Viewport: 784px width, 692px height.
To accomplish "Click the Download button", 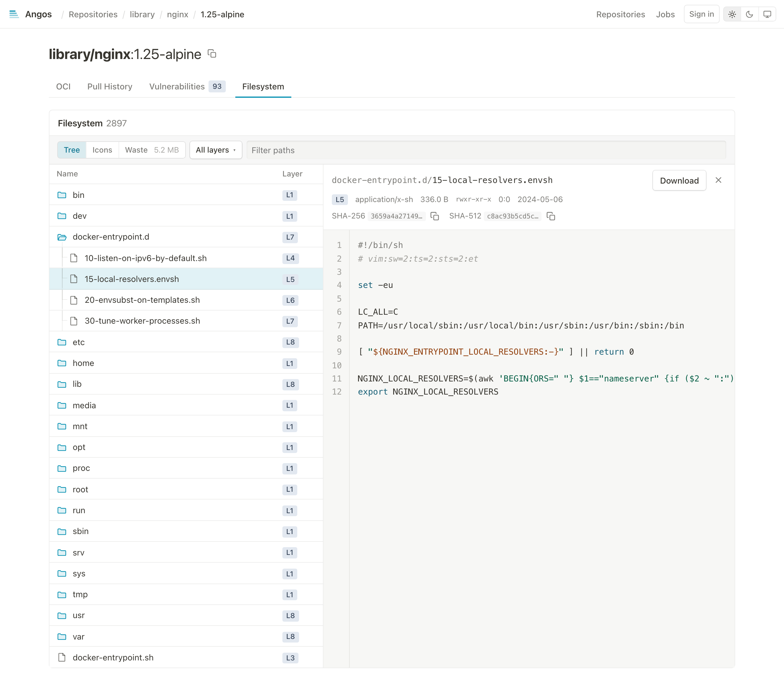I will pos(679,180).
